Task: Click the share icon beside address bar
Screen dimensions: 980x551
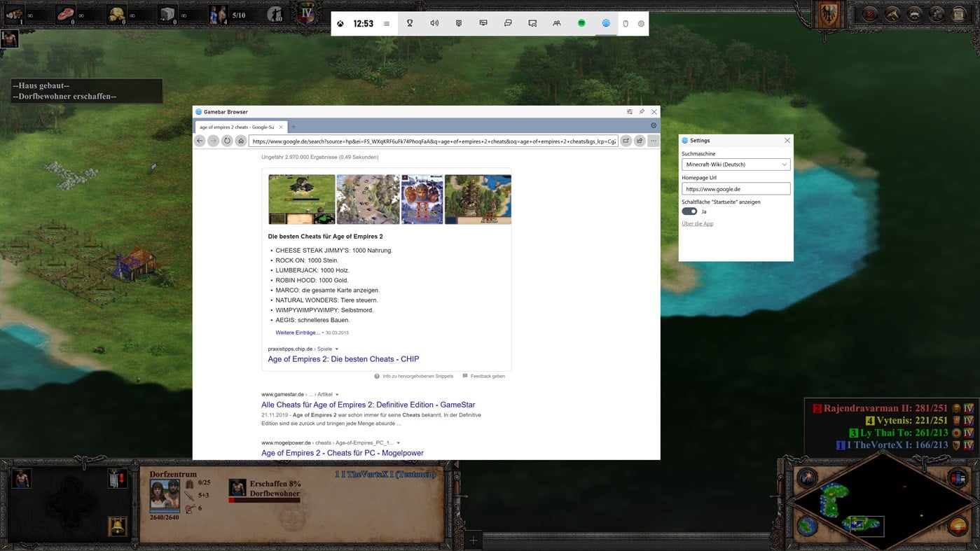Action: click(640, 141)
